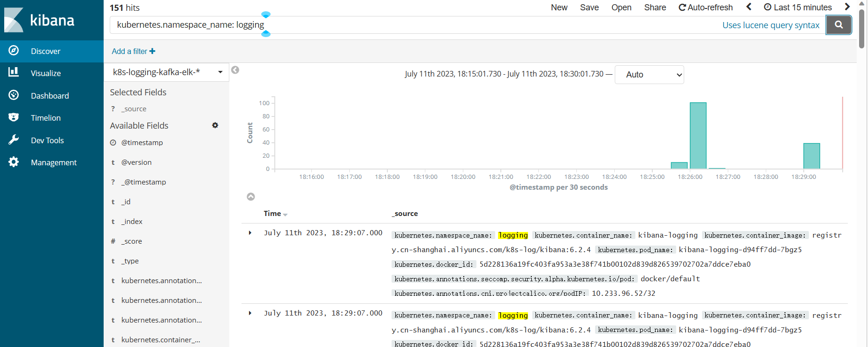
Task: Open Dev Tools section
Action: click(x=52, y=140)
